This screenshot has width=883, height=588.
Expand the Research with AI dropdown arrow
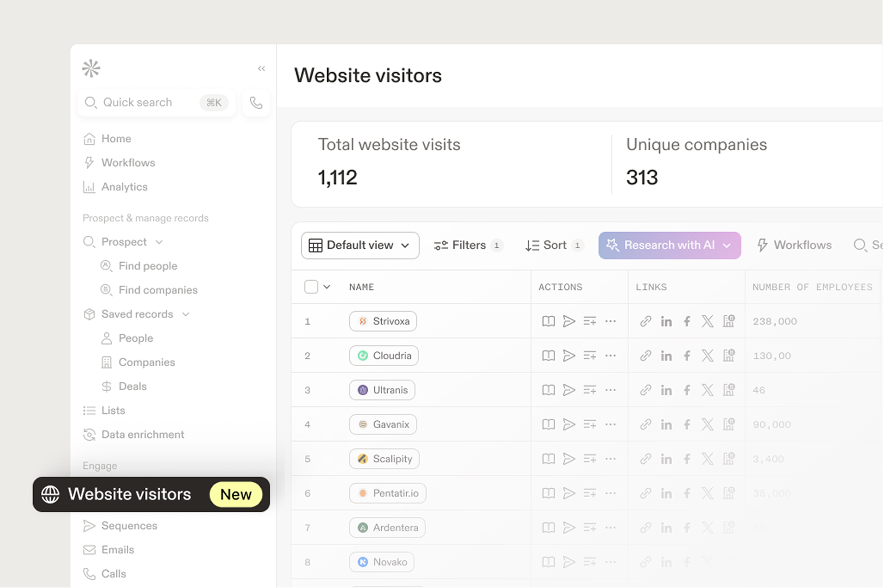pos(727,245)
